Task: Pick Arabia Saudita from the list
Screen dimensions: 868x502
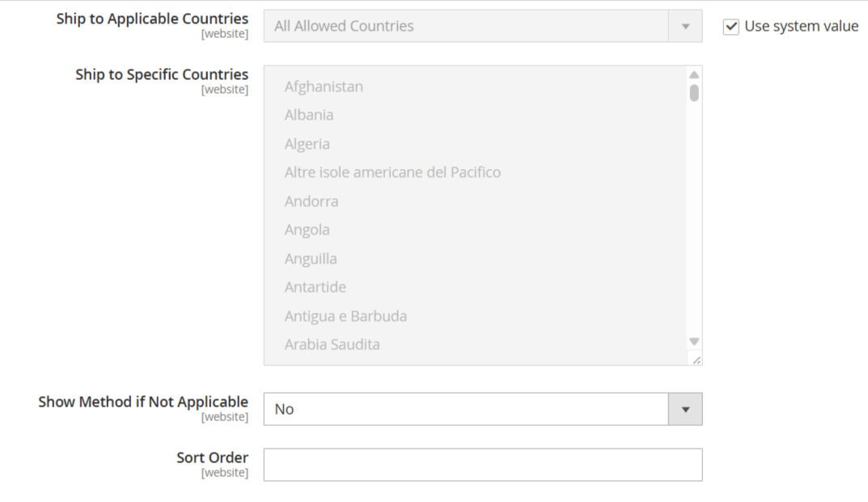Action: point(332,344)
